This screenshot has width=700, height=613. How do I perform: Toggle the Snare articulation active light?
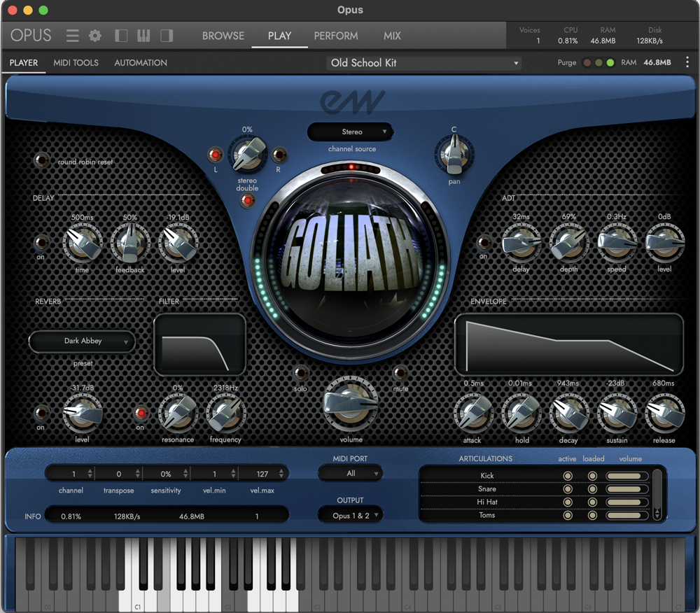[567, 489]
